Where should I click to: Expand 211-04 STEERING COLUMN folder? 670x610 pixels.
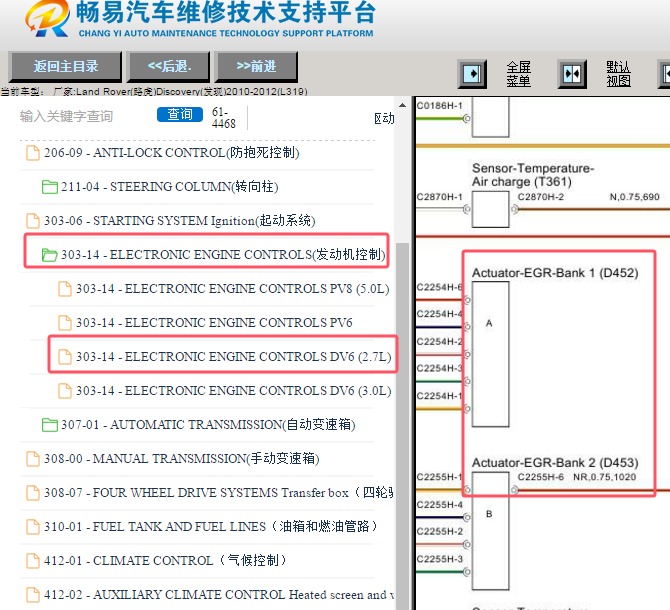coord(170,187)
